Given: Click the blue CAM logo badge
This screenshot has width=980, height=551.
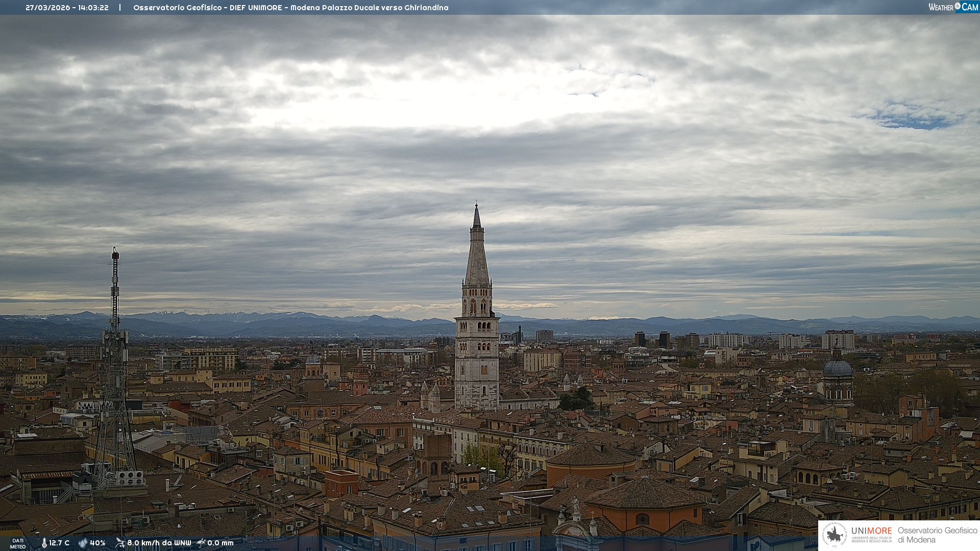Looking at the screenshot, I should [x=969, y=7].
